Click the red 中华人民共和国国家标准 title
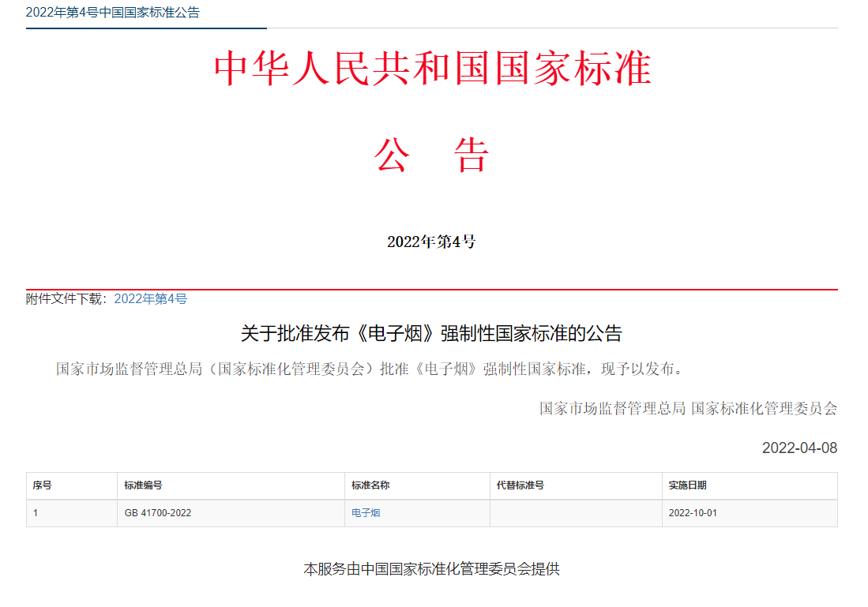The width and height of the screenshot is (868, 607). click(x=432, y=69)
